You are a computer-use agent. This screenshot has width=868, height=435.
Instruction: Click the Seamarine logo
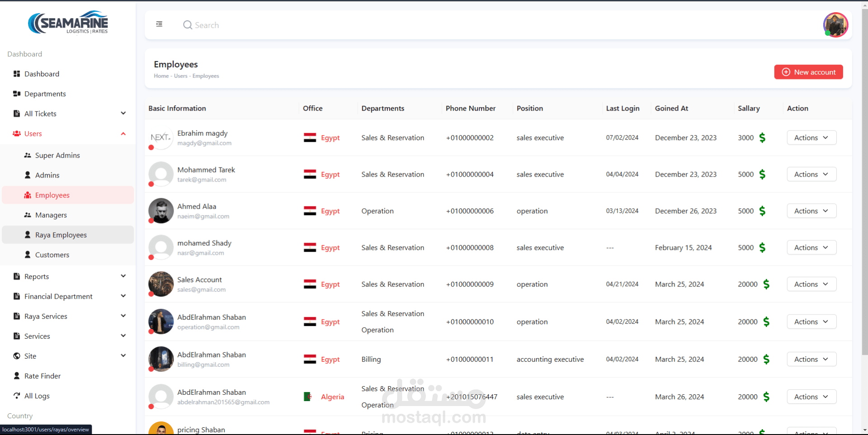click(68, 23)
